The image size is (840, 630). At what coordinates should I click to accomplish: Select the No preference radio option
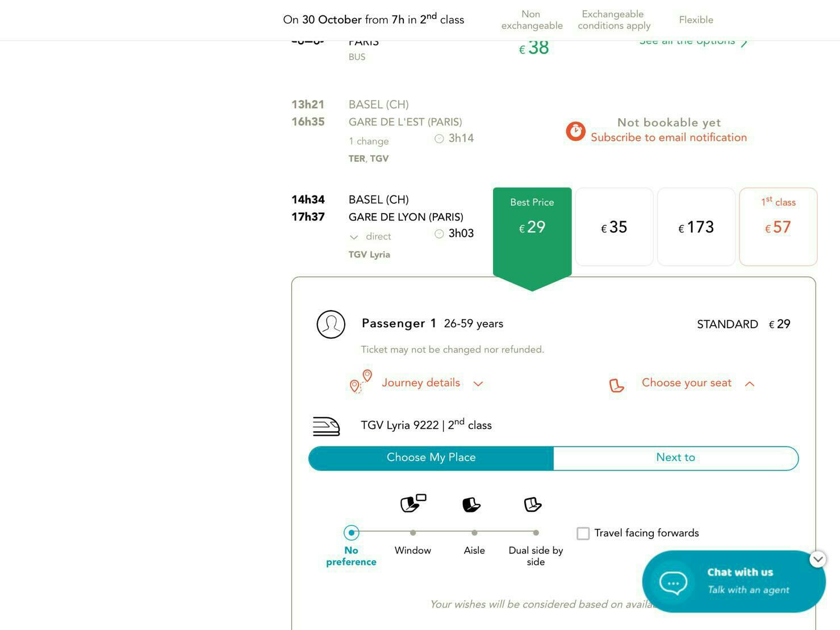pos(352,533)
